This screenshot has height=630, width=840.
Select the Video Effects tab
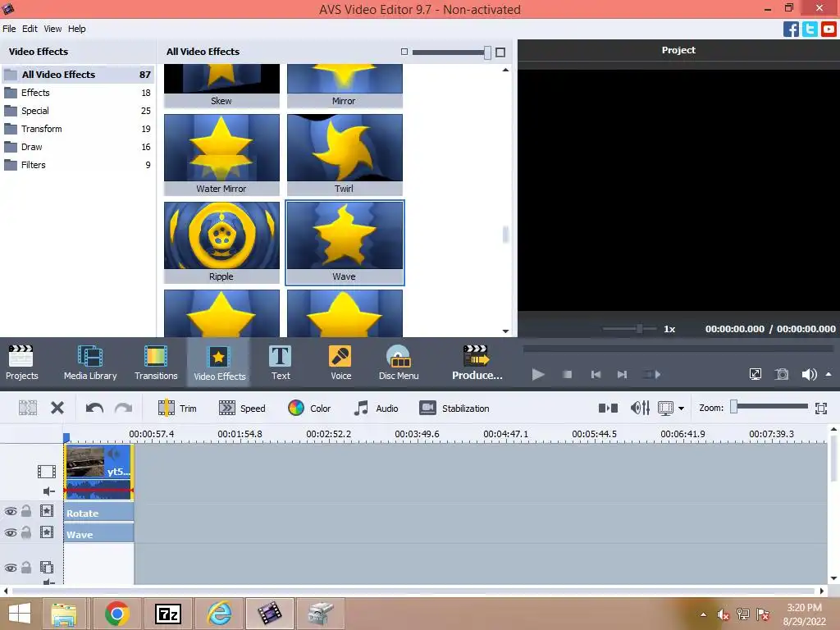point(219,363)
